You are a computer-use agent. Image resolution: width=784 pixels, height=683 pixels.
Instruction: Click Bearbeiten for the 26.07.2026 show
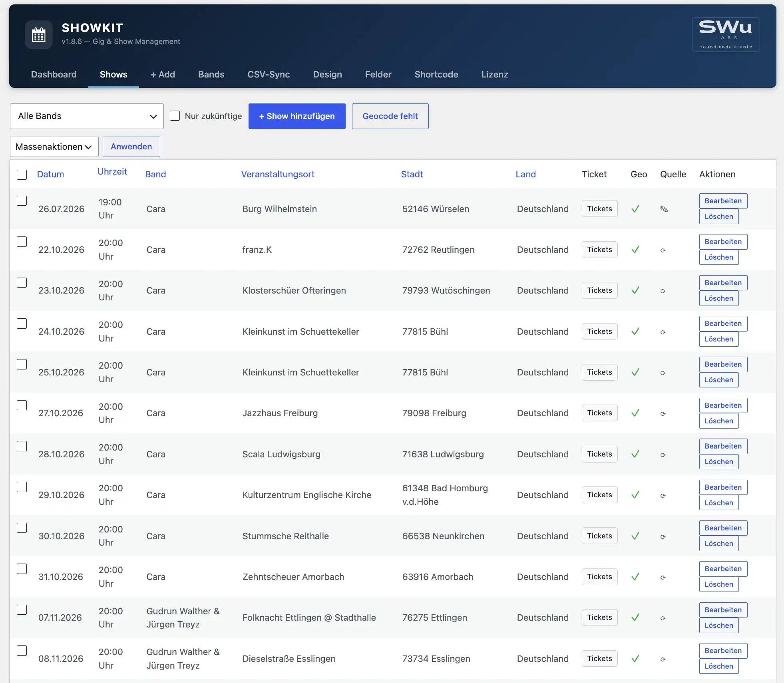(x=723, y=201)
